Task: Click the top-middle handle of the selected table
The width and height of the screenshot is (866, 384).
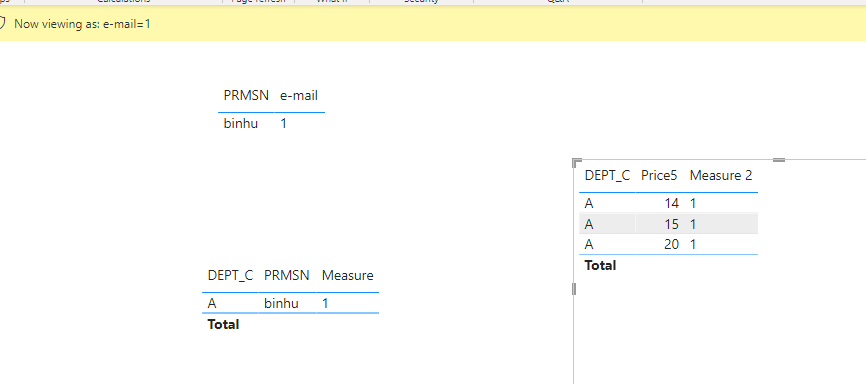Action: pos(779,160)
